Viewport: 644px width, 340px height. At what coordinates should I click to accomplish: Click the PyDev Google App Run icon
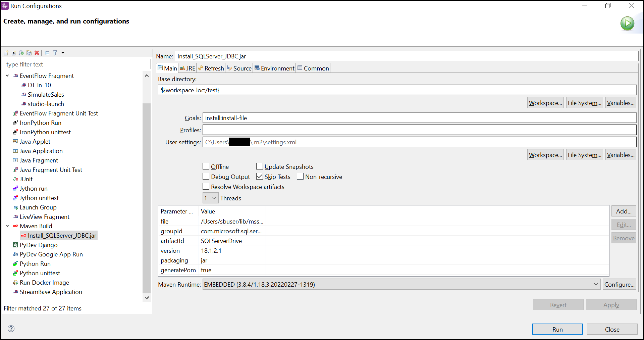pyautogui.click(x=15, y=254)
